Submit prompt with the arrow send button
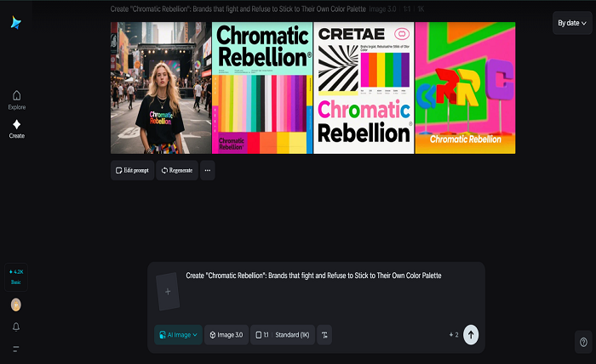This screenshot has width=596, height=364. coord(471,335)
